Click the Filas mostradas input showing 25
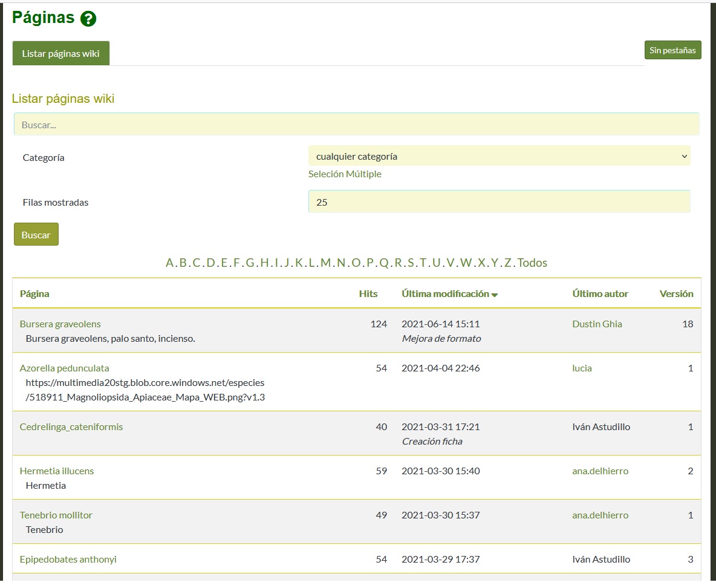Viewport: 716px width, 588px height. [499, 201]
